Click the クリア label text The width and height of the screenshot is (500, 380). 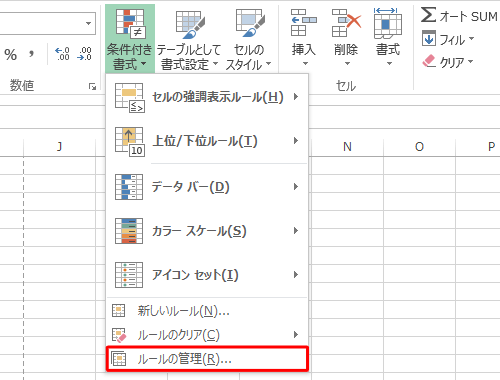click(452, 62)
